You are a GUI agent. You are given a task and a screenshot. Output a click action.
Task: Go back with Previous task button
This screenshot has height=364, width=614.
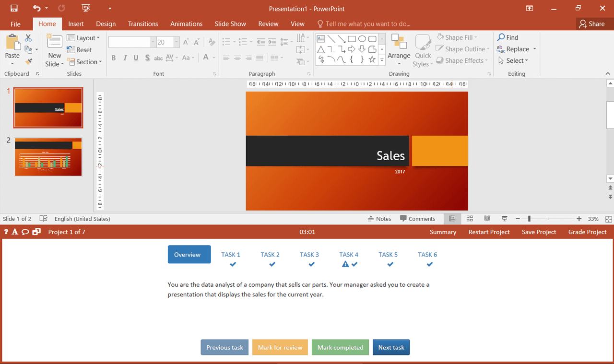point(224,347)
